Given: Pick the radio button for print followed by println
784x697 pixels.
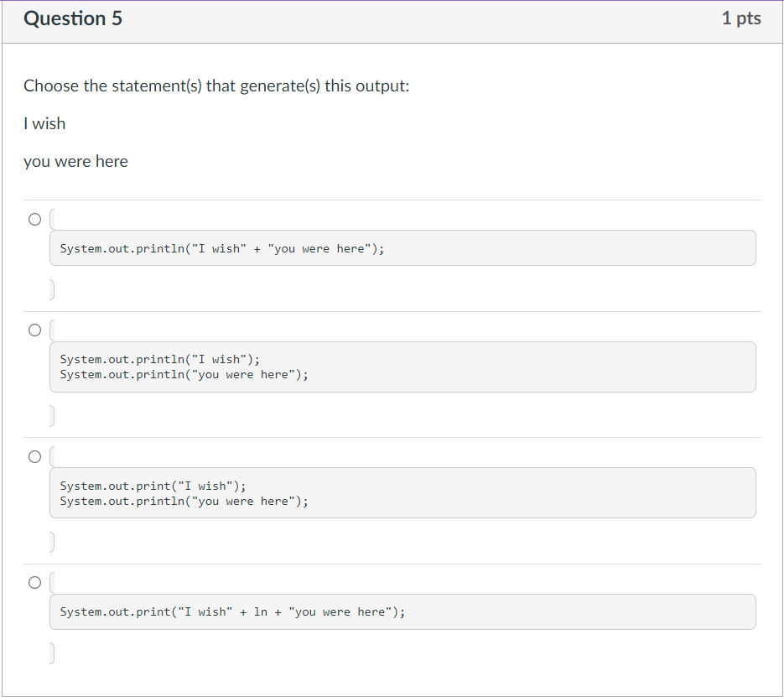Looking at the screenshot, I should coord(34,457).
